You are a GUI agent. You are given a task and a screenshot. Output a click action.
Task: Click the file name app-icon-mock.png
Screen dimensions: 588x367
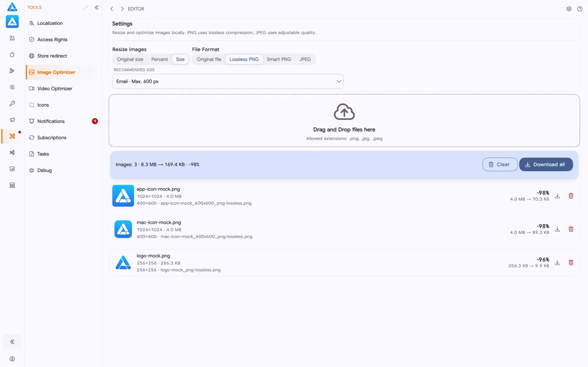click(x=158, y=189)
